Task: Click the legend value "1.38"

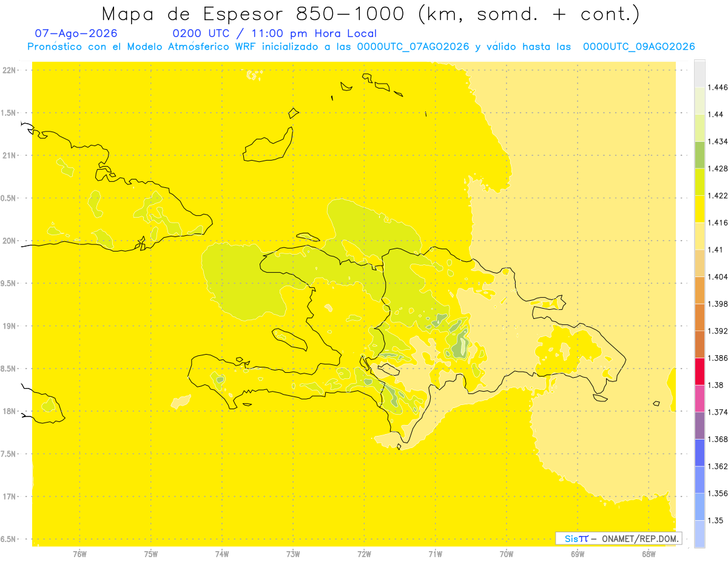Action: [716, 385]
